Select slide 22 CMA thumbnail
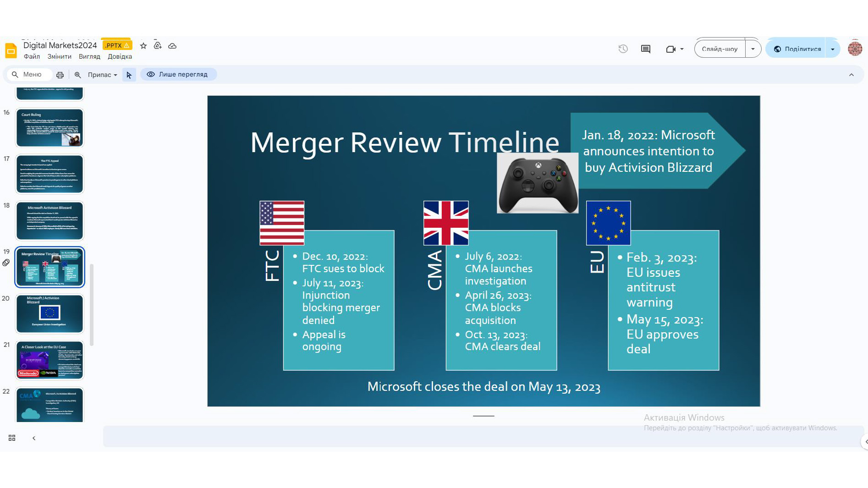The width and height of the screenshot is (868, 488). point(50,405)
